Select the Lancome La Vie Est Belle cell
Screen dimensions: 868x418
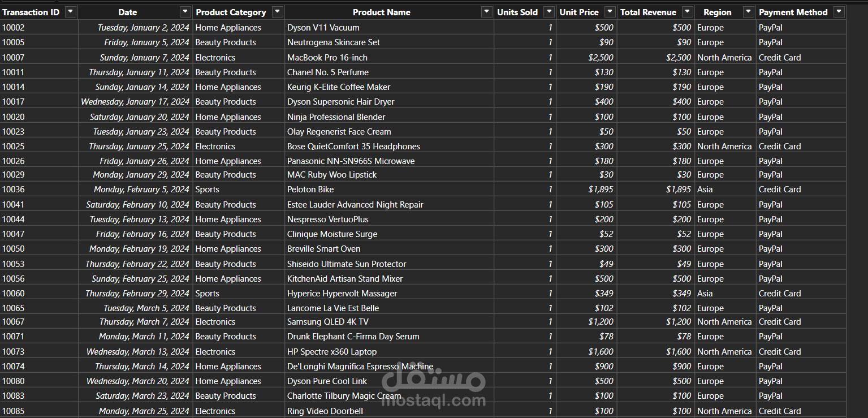coord(389,308)
